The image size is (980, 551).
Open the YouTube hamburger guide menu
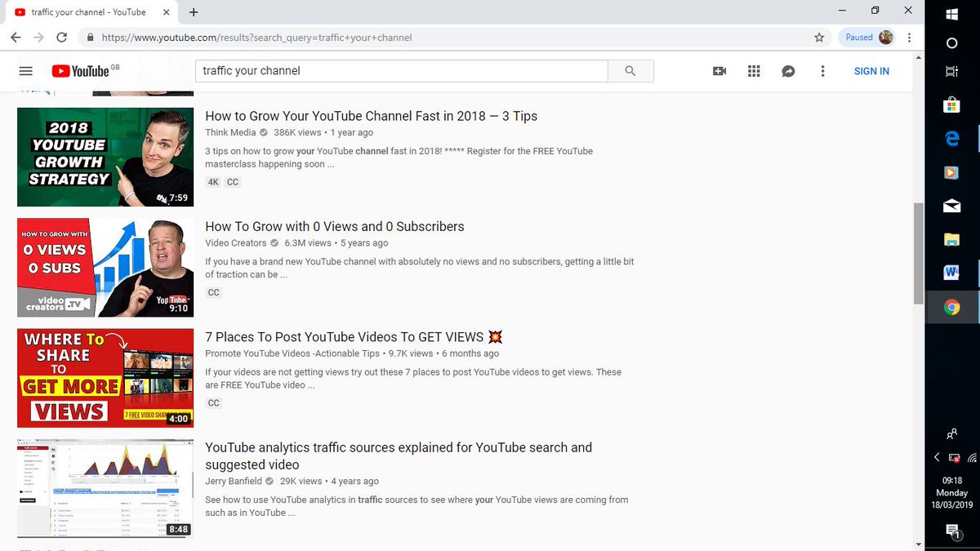click(25, 71)
